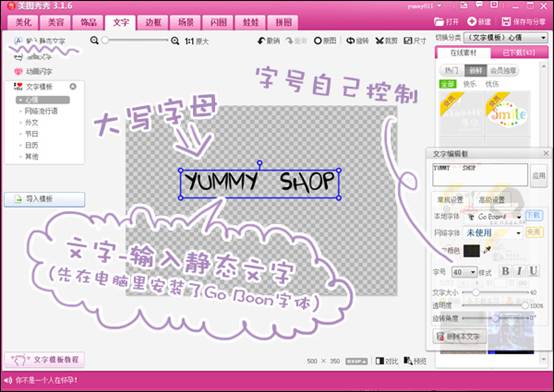Switch to the 边框 tab
The image size is (554, 392).
(153, 22)
